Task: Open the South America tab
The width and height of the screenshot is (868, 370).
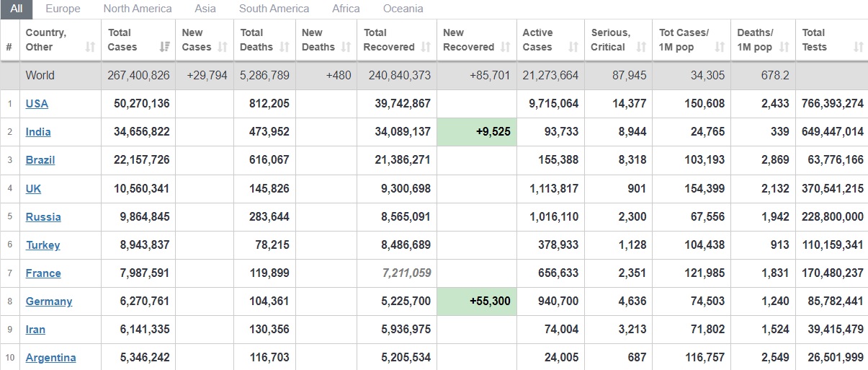Action: (x=274, y=9)
